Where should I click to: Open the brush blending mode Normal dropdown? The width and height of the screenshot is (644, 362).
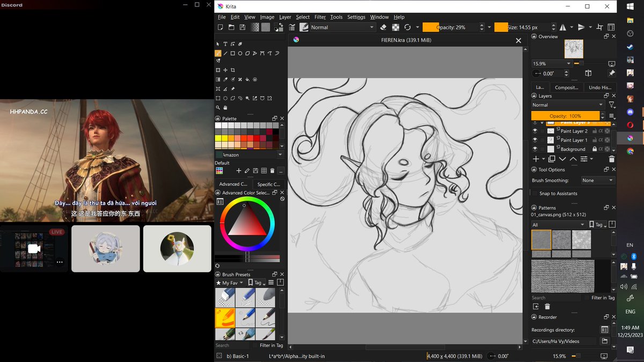pyautogui.click(x=342, y=27)
